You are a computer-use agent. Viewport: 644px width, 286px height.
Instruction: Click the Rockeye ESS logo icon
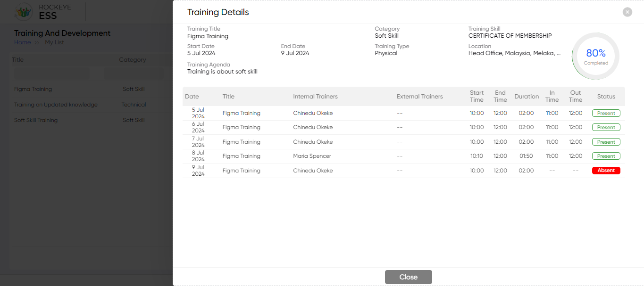24,12
